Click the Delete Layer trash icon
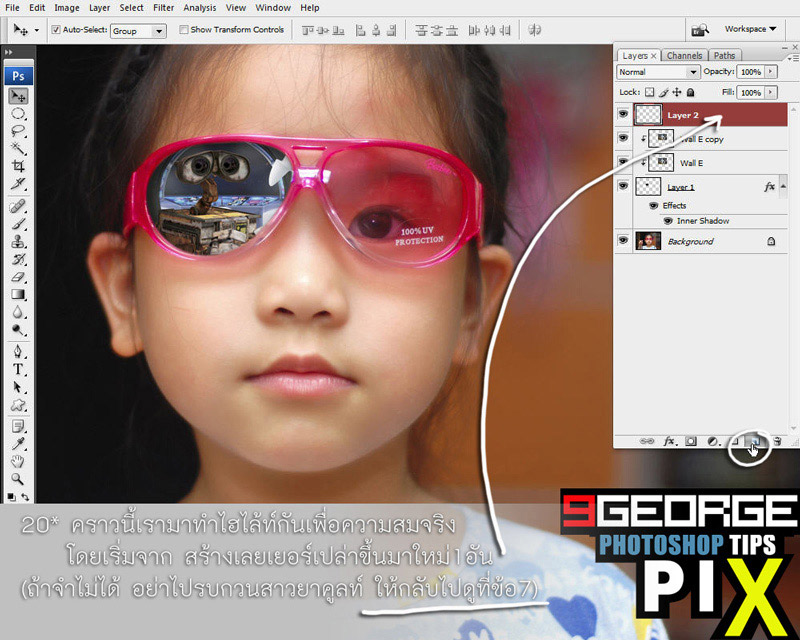Screen dimensions: 800x640 tap(777, 441)
